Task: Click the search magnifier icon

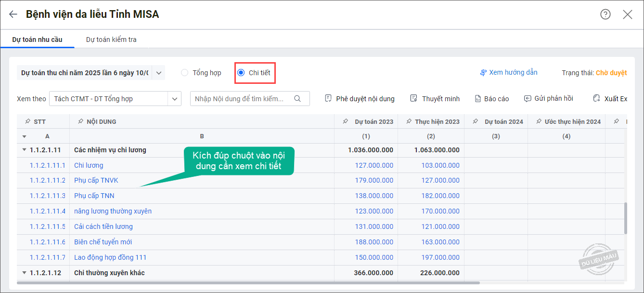Action: (x=297, y=99)
